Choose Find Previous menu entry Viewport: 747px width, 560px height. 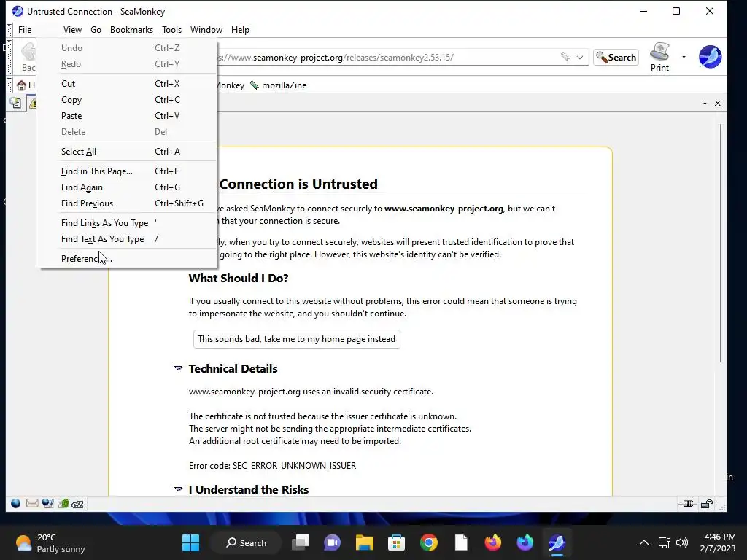point(128,203)
